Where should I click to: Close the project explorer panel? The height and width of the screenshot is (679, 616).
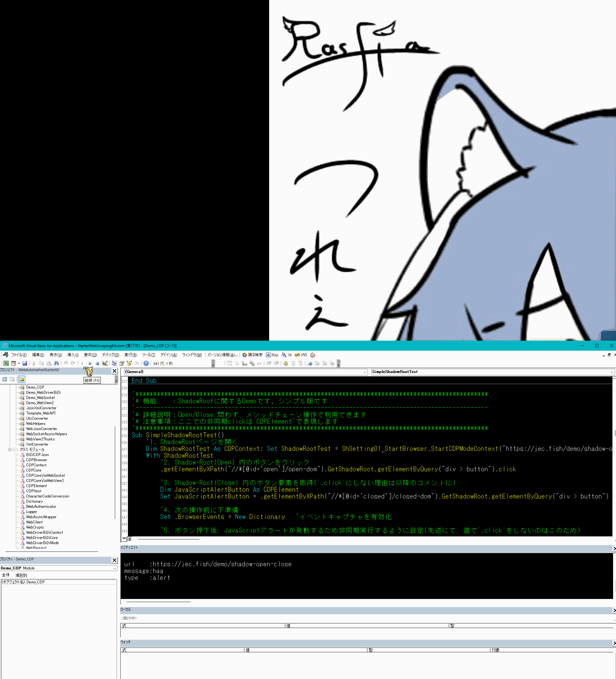click(114, 371)
